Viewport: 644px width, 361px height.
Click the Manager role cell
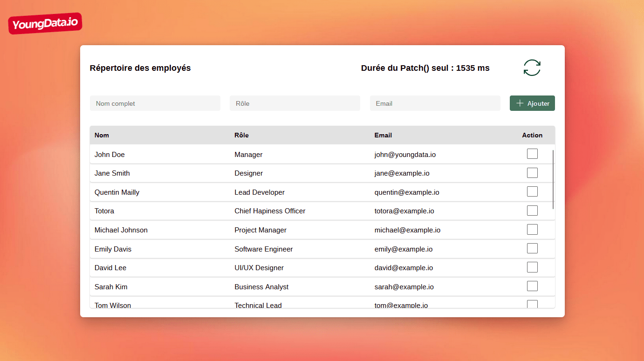(x=248, y=155)
